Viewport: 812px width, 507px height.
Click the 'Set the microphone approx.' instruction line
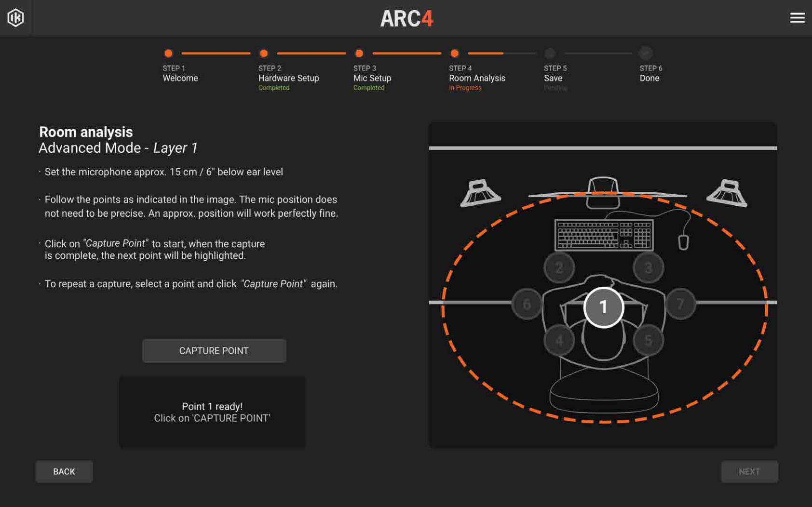point(164,172)
